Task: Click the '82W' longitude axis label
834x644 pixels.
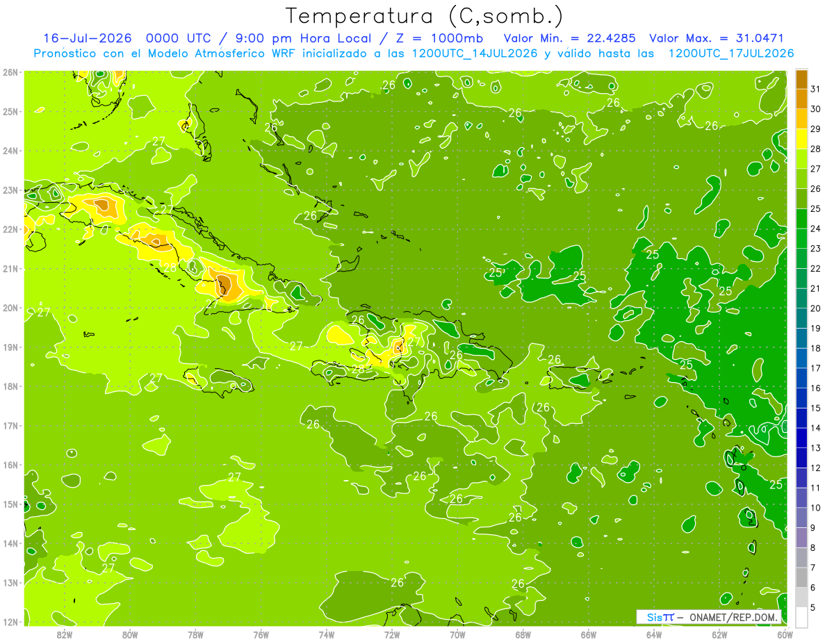Action: [x=65, y=634]
